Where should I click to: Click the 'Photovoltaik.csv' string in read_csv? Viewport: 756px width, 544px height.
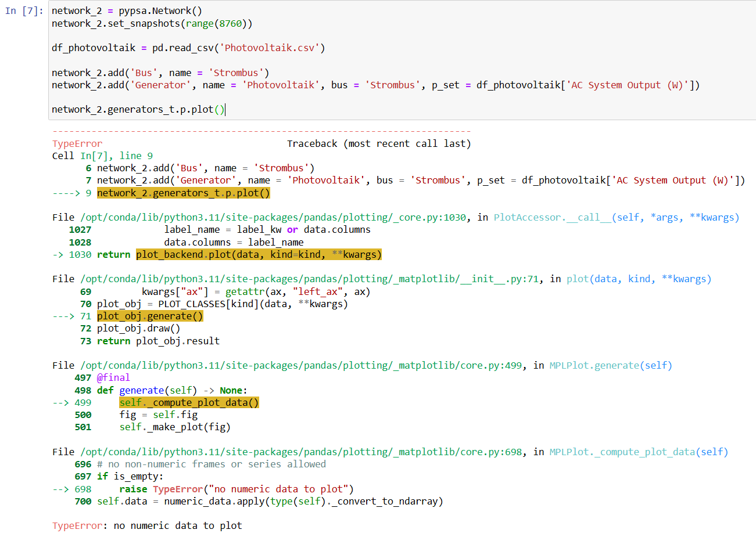270,48
